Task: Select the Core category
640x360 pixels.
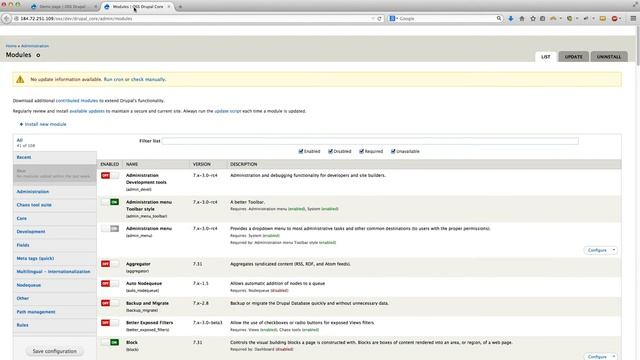Action: point(22,218)
